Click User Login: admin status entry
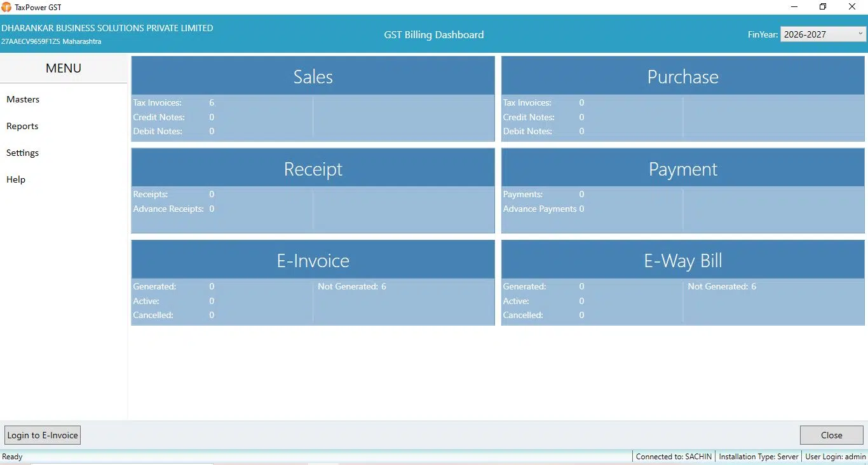868x465 pixels. pos(836,456)
